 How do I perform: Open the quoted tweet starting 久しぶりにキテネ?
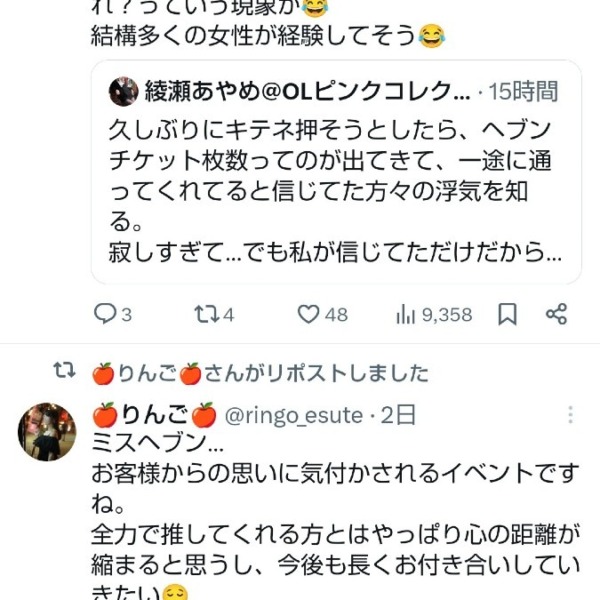click(x=335, y=190)
